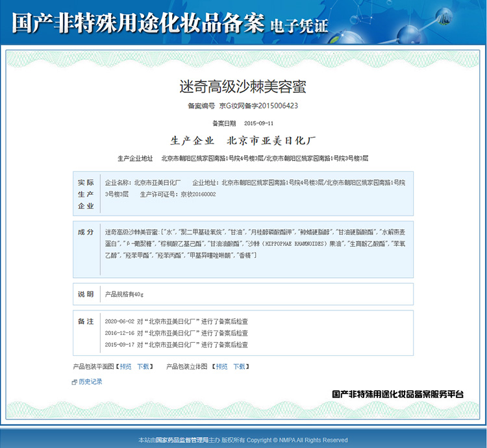Click the ingredient list text starting with 水
Image resolution: width=487 pixels, height=448 pixels.
255,243
